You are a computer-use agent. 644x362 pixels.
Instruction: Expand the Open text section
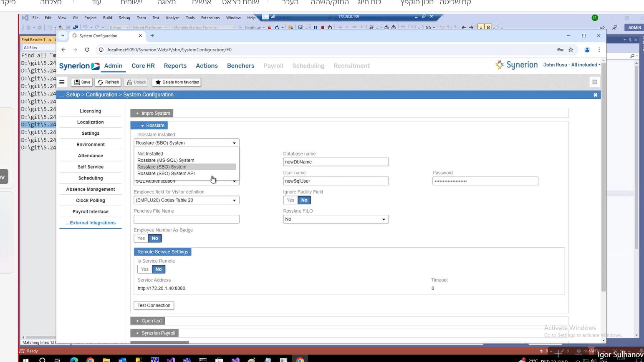pos(148,321)
